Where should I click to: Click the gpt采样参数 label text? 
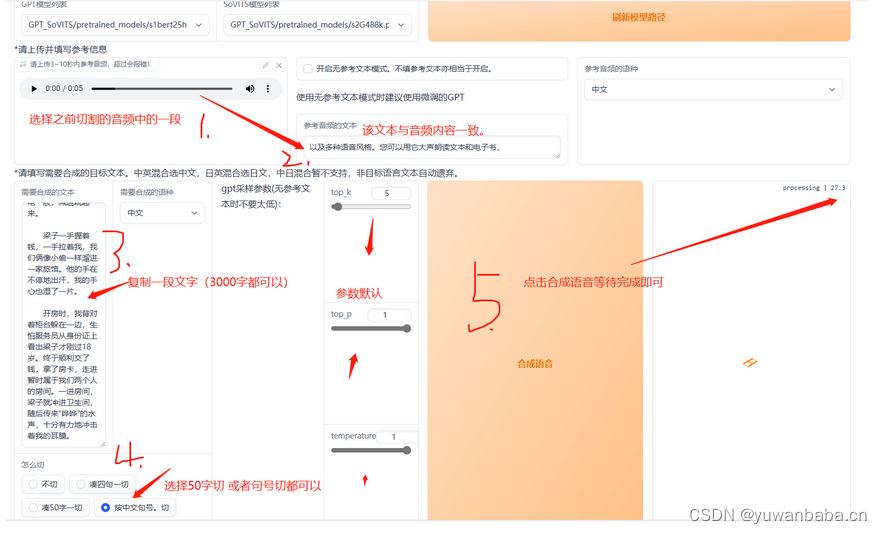click(266, 196)
